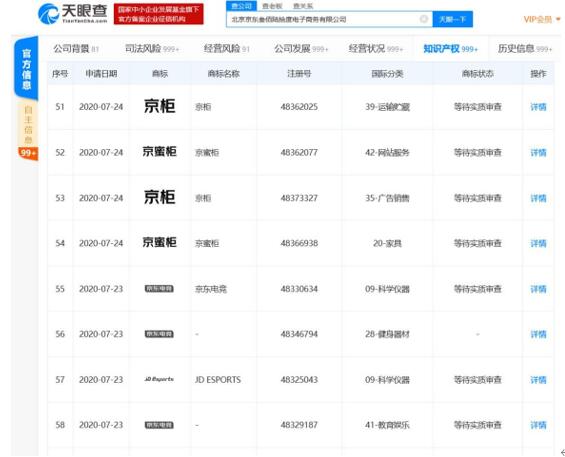Click the JD Esports trademark image in row 57
The image size is (565, 457).
tap(159, 379)
